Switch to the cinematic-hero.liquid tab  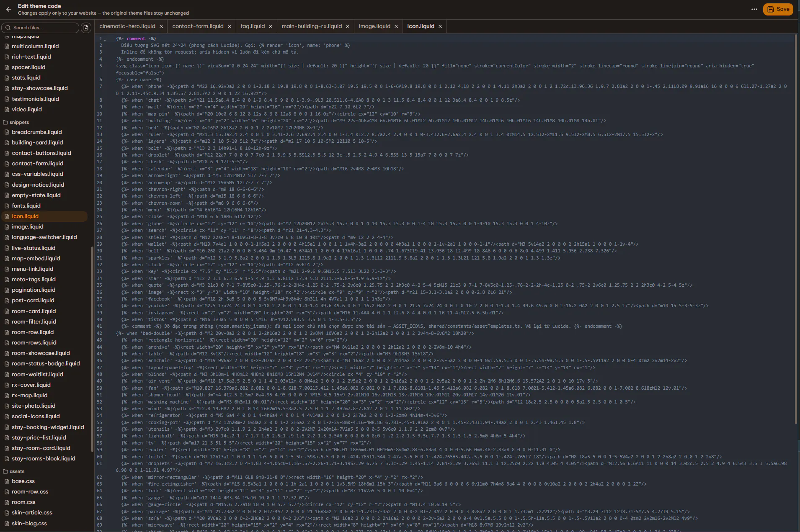[x=127, y=26]
